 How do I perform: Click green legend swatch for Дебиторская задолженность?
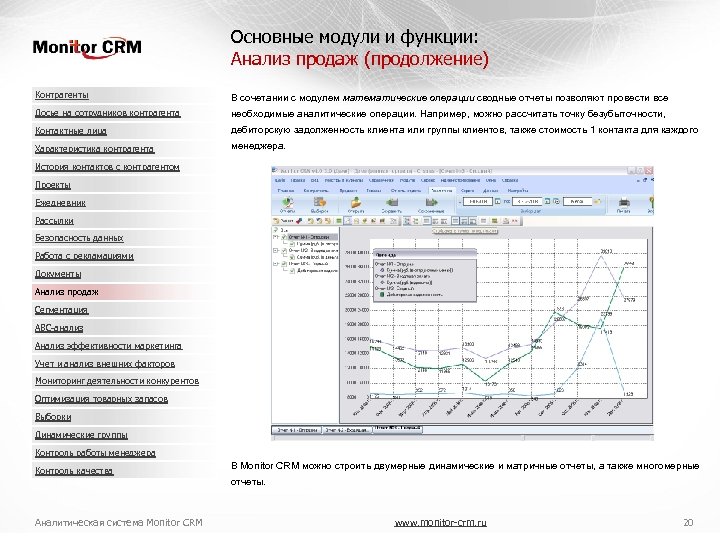click(382, 295)
